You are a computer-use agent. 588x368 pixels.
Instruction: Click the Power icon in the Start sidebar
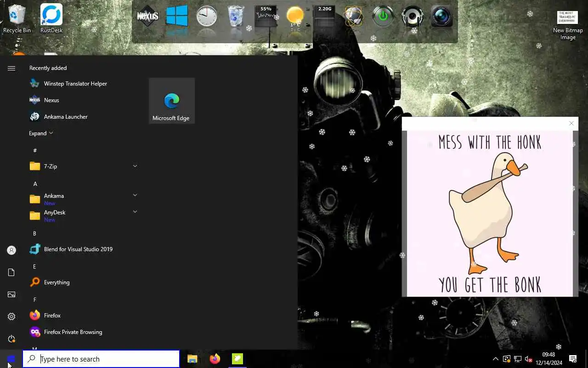tap(11, 339)
